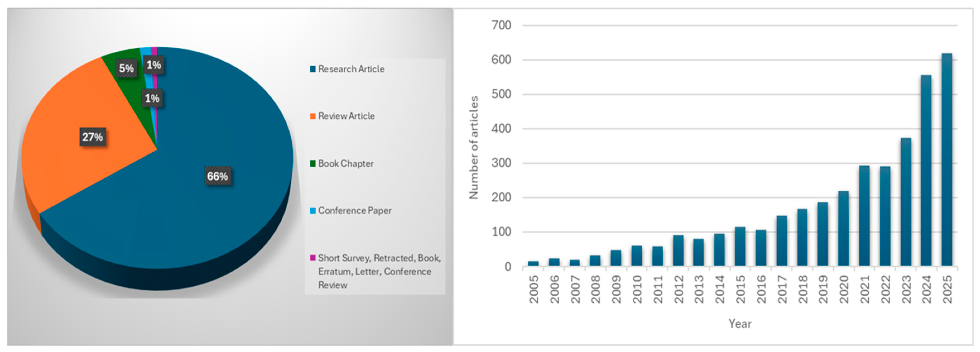The height and width of the screenshot is (352, 980).
Task: Click the 2024 bar in bar chart
Action: (x=926, y=171)
